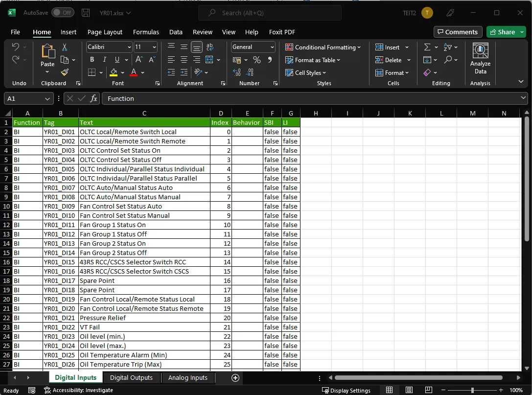Screen dimensions: 532x395
Task: Switch to Page Break Preview view
Action: pyautogui.click(x=429, y=390)
